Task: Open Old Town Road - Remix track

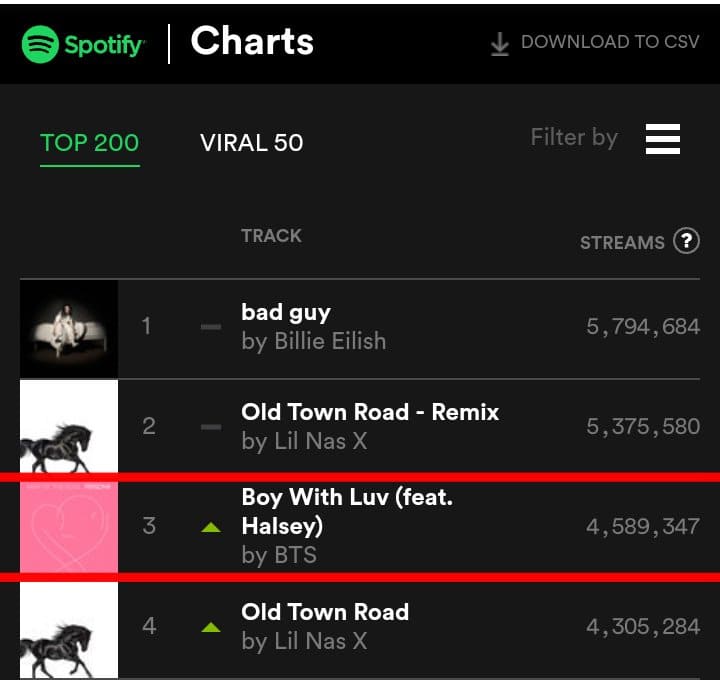Action: tap(370, 412)
